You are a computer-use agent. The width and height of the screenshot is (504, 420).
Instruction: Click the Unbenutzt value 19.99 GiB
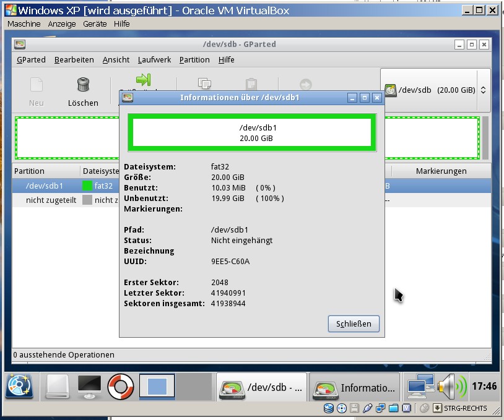228,198
